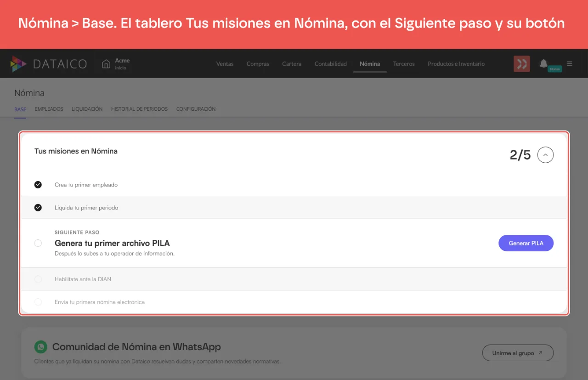Click the checkmark for Liquida tu primer periodo

[38, 208]
